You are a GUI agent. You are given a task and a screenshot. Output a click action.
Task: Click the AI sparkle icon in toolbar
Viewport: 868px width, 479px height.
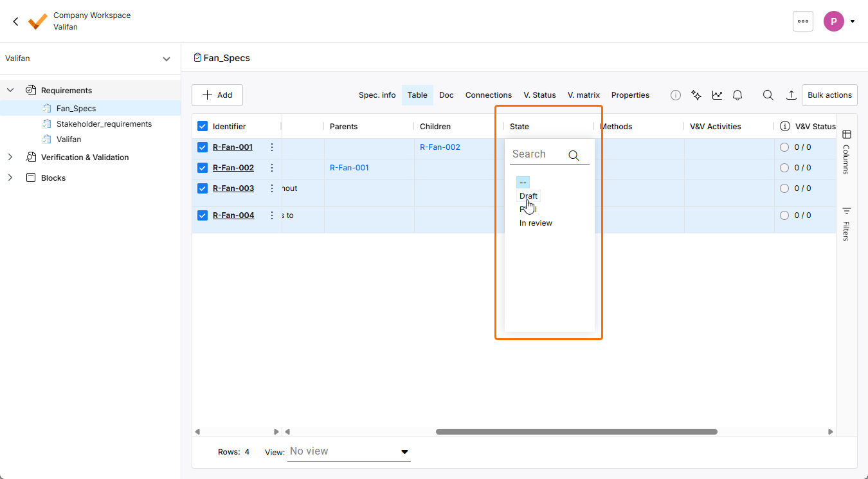pos(696,95)
